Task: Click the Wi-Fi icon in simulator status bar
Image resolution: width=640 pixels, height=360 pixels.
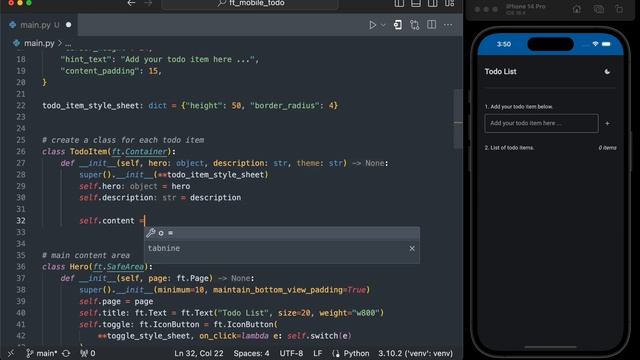Action: click(595, 44)
